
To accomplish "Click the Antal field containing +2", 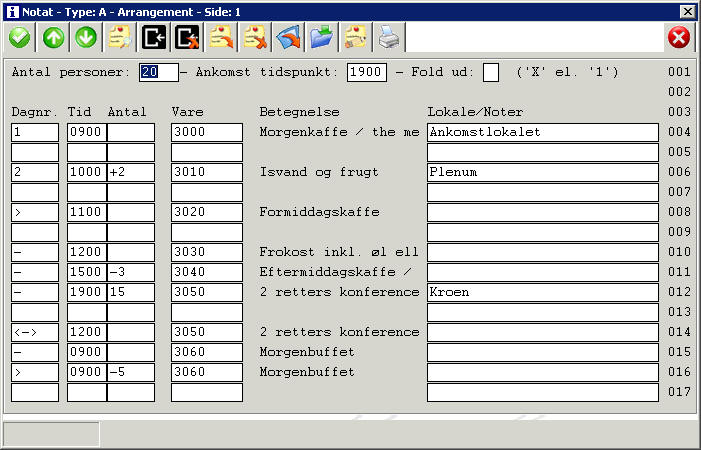I will (131, 172).
